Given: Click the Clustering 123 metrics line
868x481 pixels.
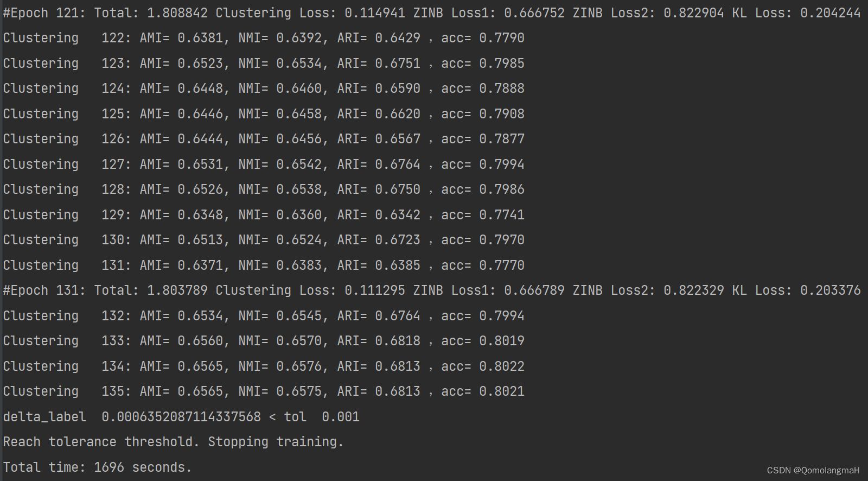Looking at the screenshot, I should pos(264,64).
